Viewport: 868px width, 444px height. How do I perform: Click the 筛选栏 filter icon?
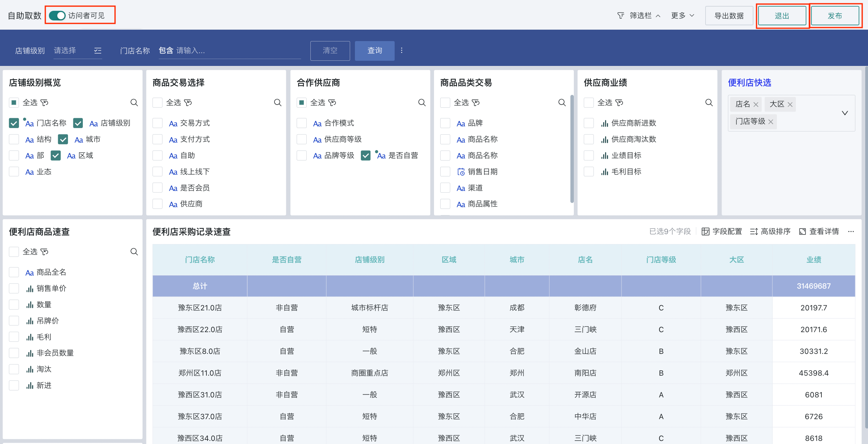tap(621, 16)
